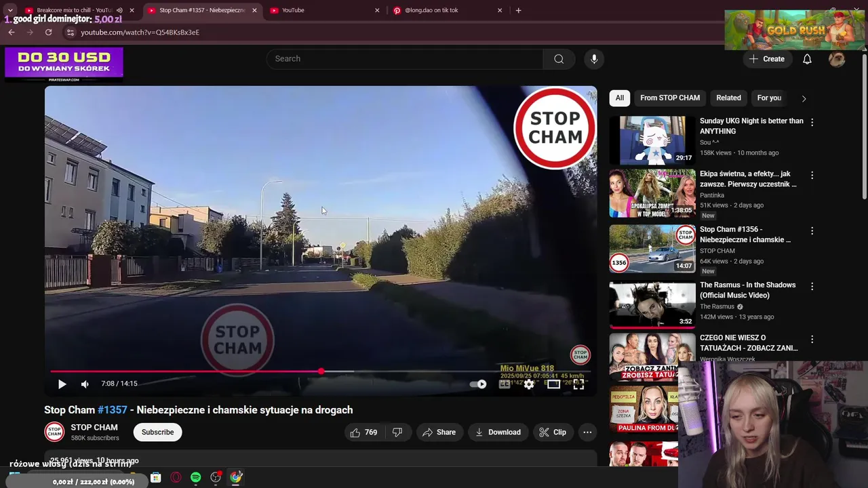Open Opera GX from the taskbar

[x=176, y=478]
